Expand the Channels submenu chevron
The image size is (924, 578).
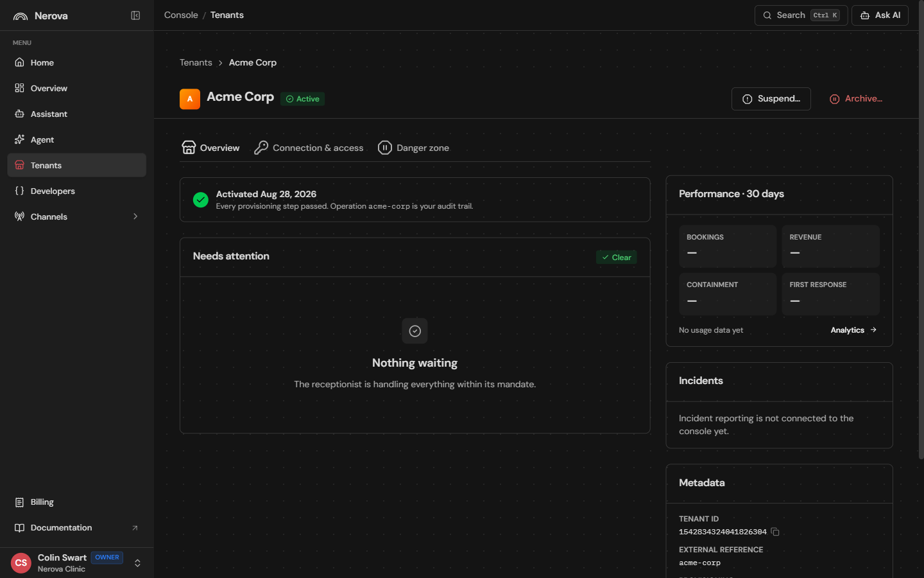point(135,216)
